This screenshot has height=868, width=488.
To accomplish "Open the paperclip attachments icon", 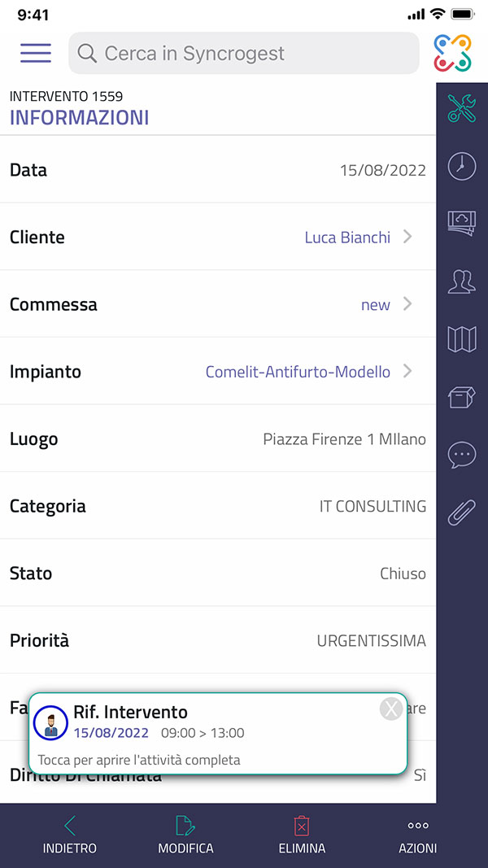I will [462, 512].
